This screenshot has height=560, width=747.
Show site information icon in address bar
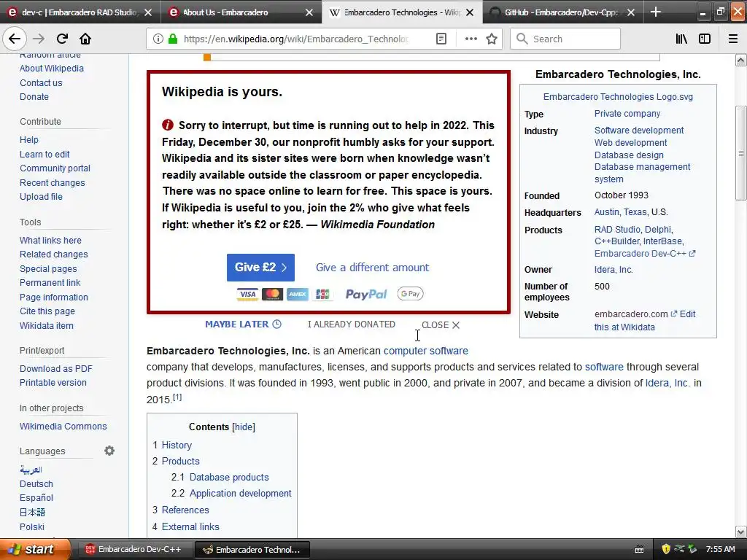(x=158, y=39)
